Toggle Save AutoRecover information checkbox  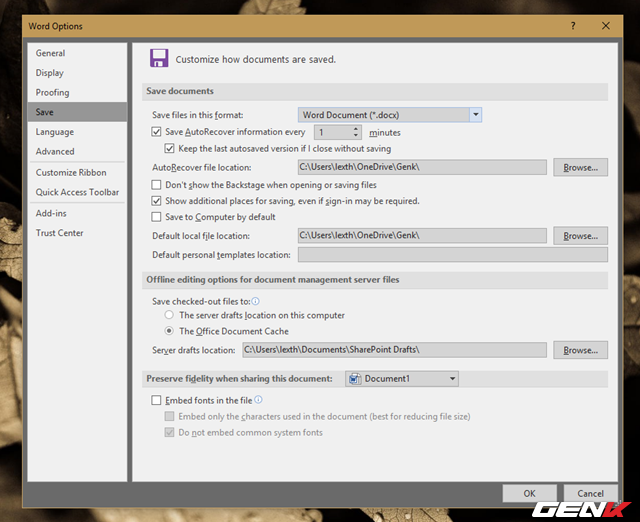click(x=156, y=132)
